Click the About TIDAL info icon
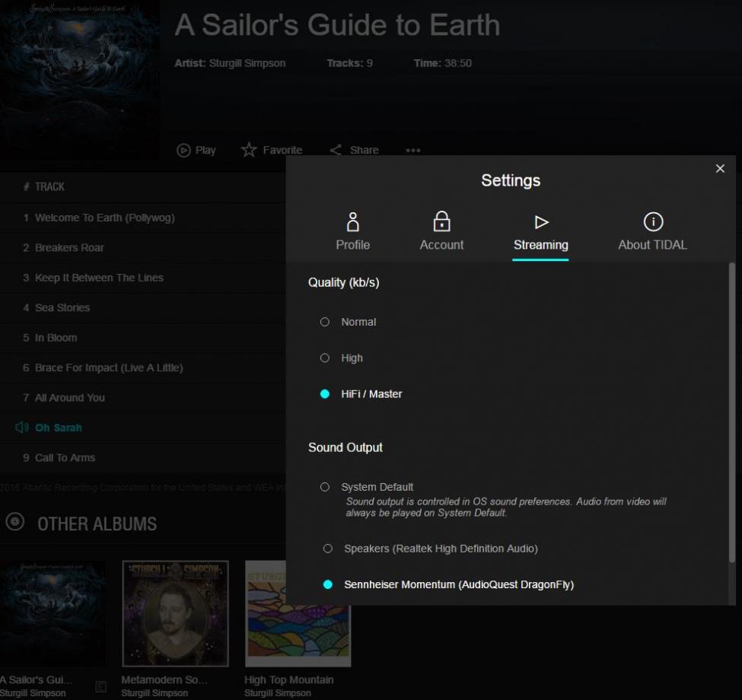The image size is (742, 700). [x=653, y=221]
